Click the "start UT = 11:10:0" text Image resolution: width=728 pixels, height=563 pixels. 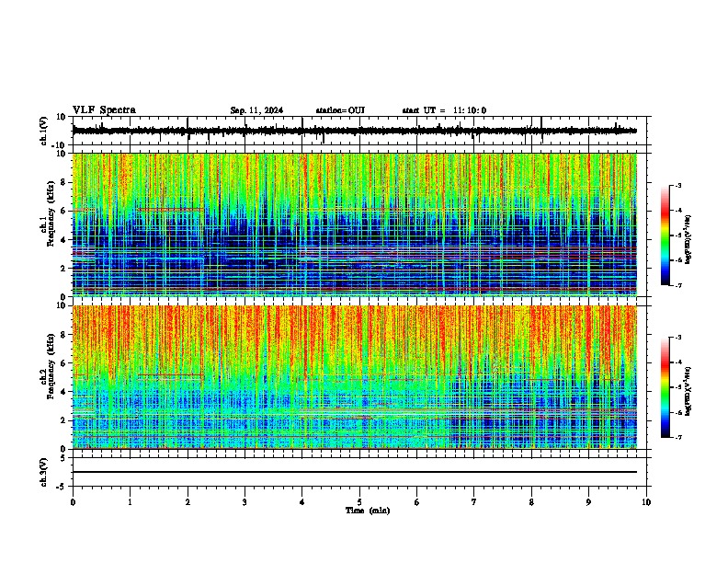[x=444, y=110]
